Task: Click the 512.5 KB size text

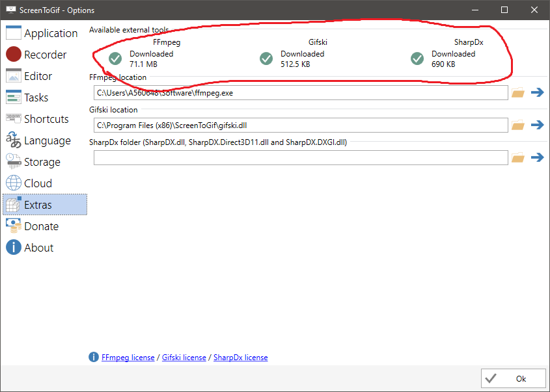Action: [x=296, y=64]
